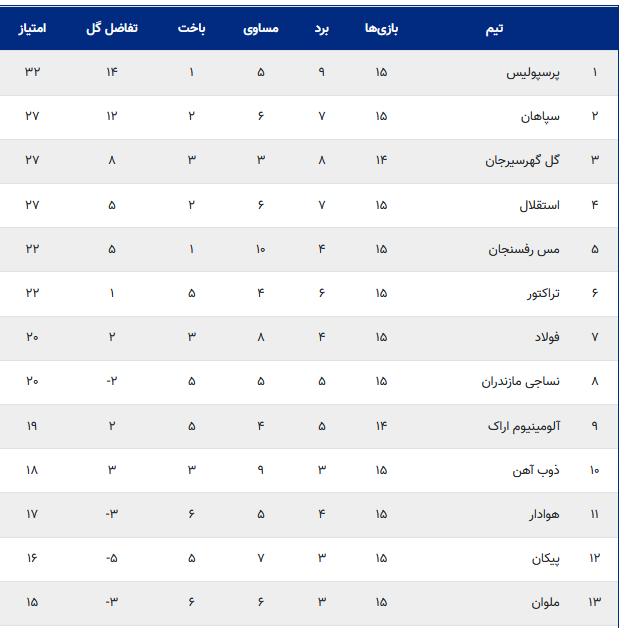Click the باخت column header

[x=191, y=28]
